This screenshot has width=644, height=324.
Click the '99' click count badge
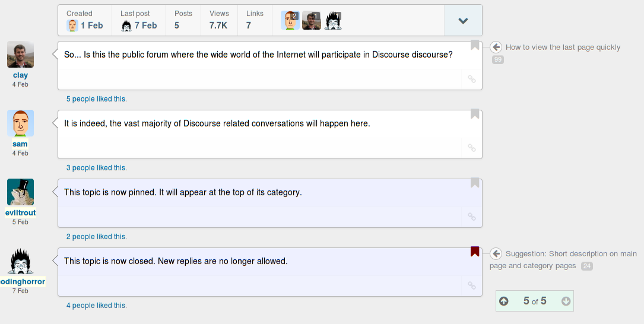(498, 60)
